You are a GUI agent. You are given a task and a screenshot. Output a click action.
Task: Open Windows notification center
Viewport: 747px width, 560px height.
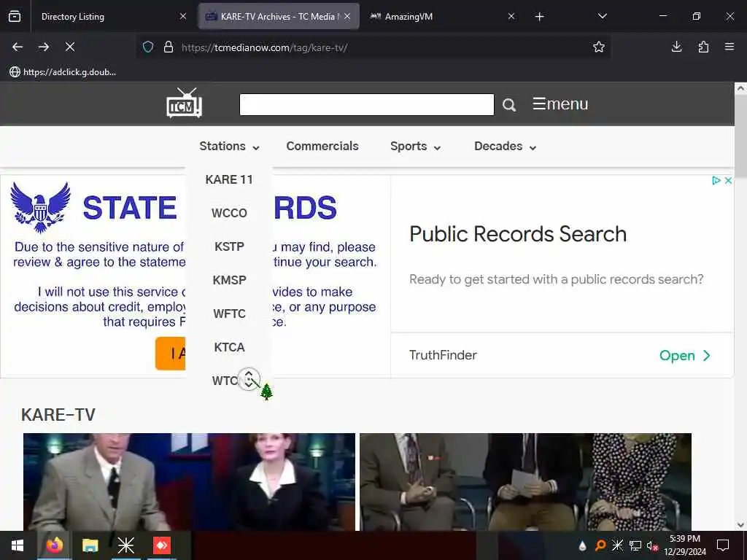(x=723, y=545)
